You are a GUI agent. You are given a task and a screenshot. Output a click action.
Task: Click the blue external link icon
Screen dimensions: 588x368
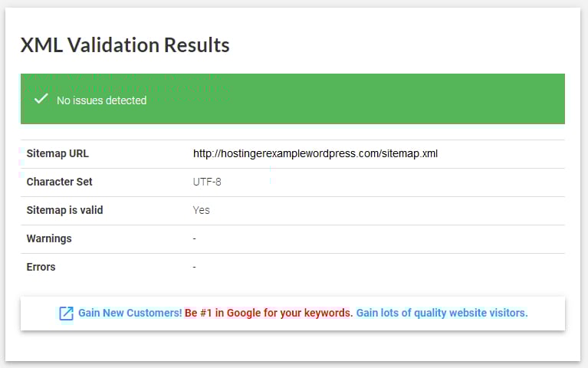point(67,313)
